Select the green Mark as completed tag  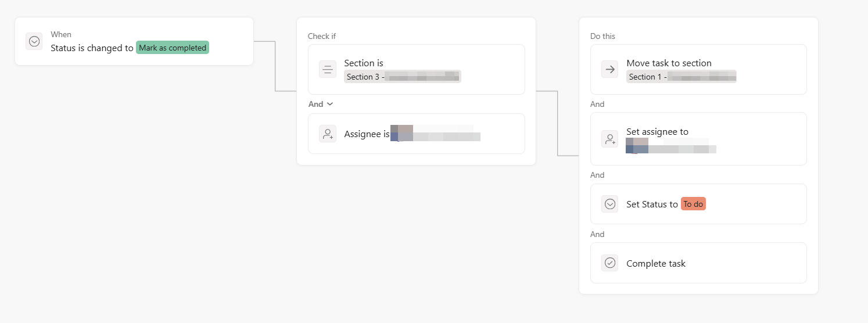coord(173,48)
